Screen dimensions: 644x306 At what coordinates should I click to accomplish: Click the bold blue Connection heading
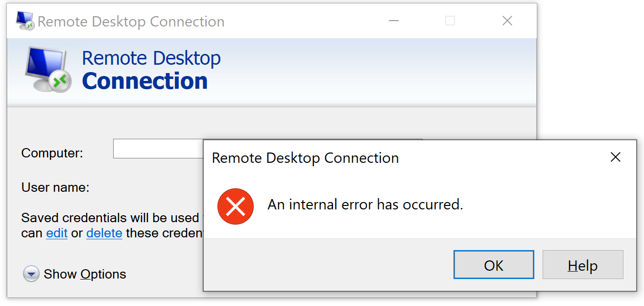tap(145, 80)
